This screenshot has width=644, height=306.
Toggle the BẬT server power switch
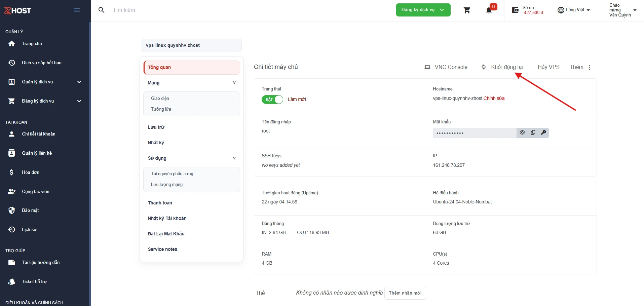pyautogui.click(x=272, y=100)
